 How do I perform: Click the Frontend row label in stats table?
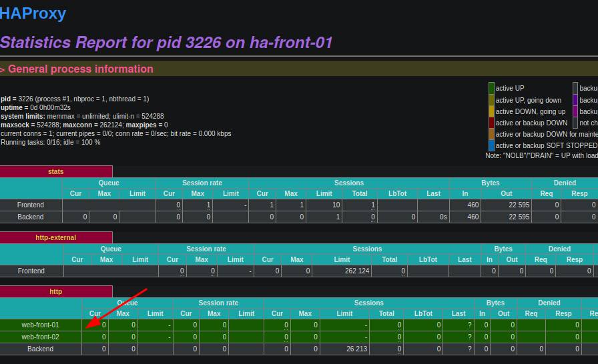31,205
